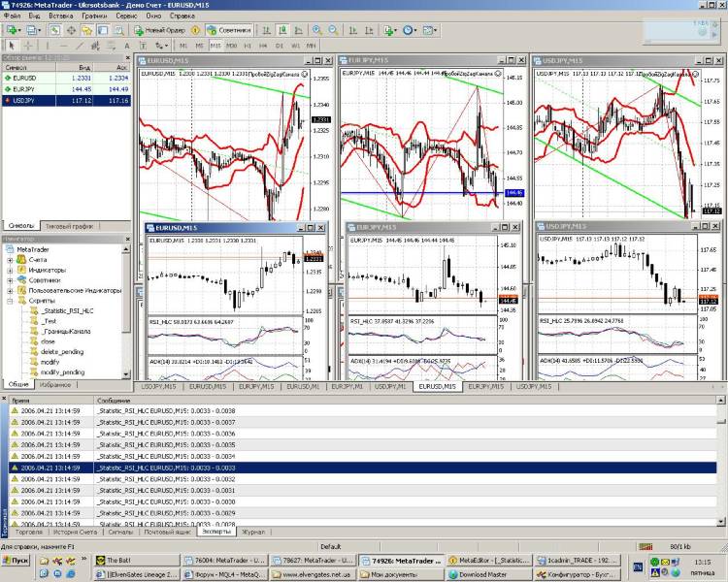Open MetaEditor from the Windows taskbar

coord(488,561)
